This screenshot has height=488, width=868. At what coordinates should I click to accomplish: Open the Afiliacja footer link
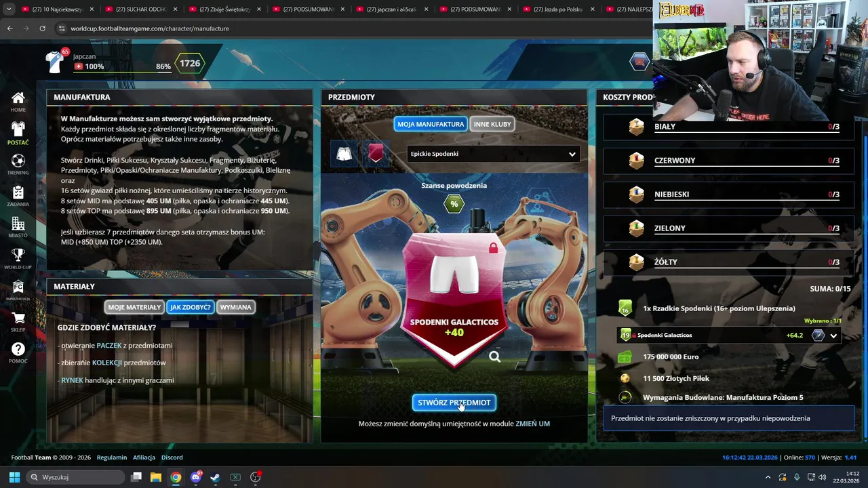[144, 457]
